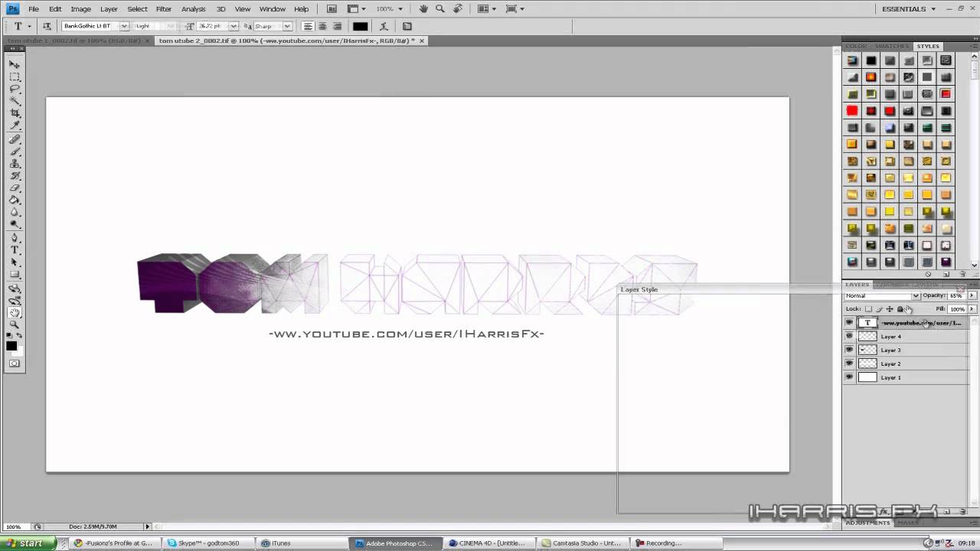Toggle lock image pixels
The width and height of the screenshot is (980, 551).
(879, 309)
